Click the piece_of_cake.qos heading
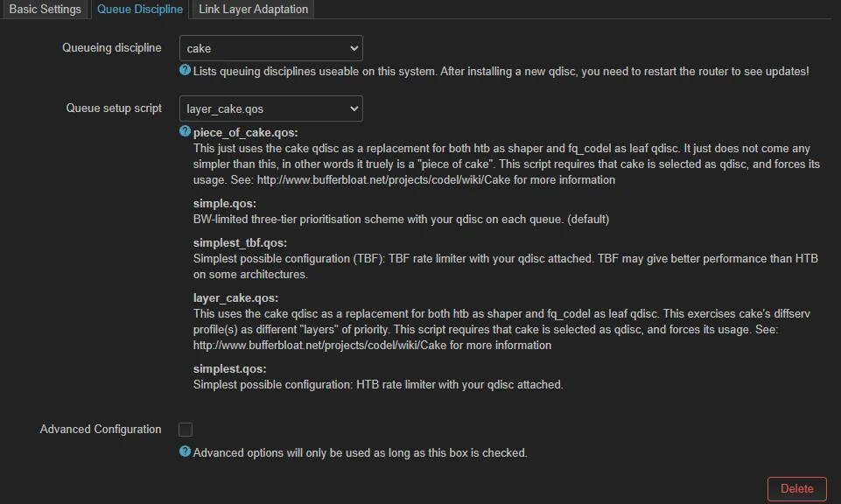Screen dimensions: 841x504 (245, 132)
